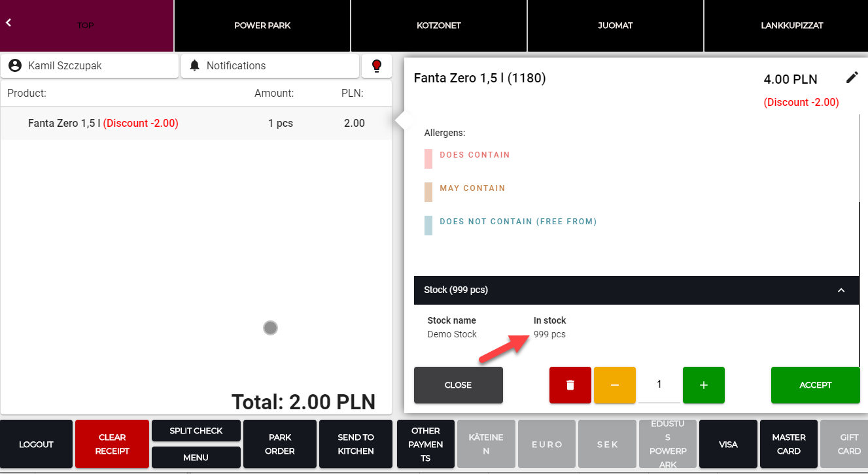Screen dimensions: 868x474
Task: Open the Kamil Szczupak user account button
Action: tap(90, 66)
